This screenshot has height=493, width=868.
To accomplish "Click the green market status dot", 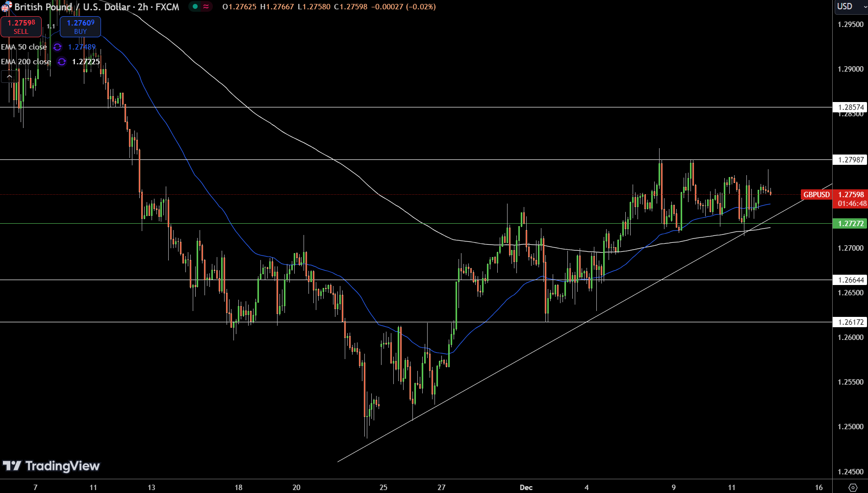I will (195, 7).
